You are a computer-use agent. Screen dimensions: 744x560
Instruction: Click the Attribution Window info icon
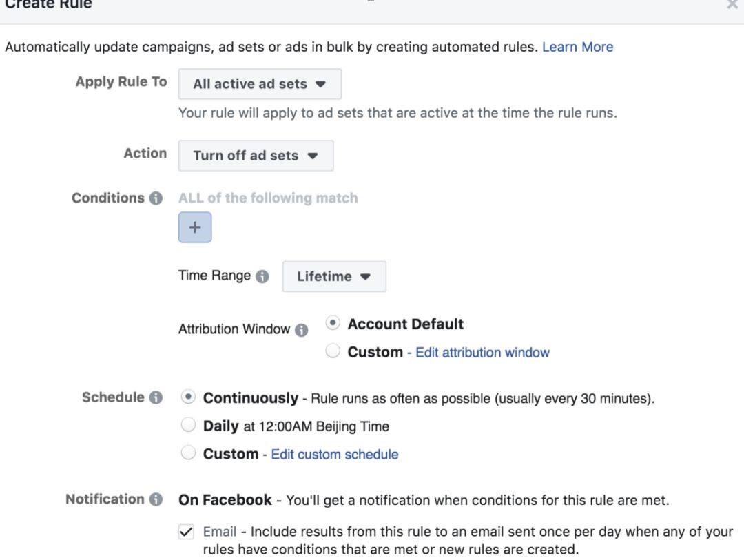coord(301,330)
